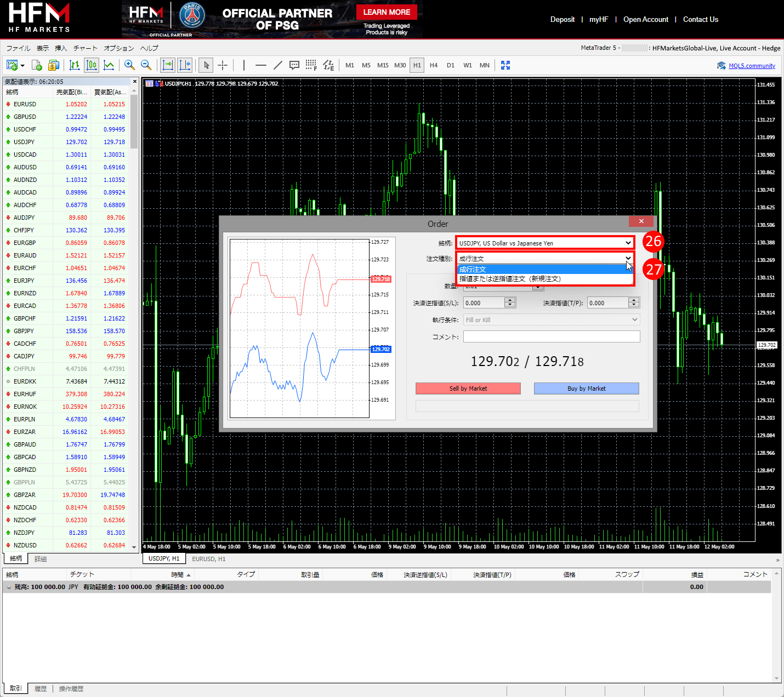Open the チャート menu
The height and width of the screenshot is (697, 784).
pos(85,48)
